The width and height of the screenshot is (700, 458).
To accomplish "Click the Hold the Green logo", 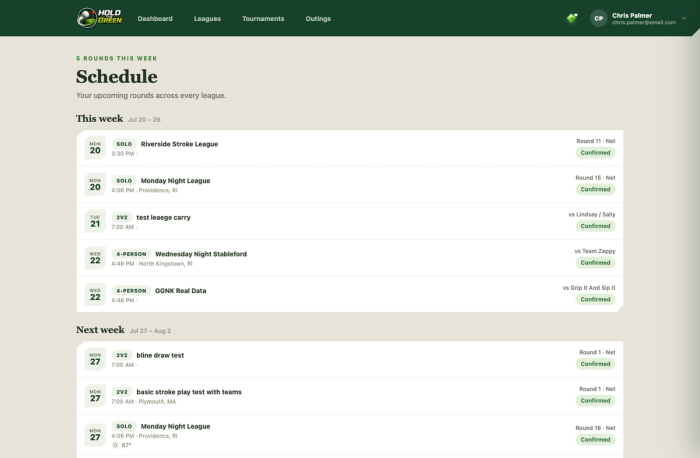I will click(99, 18).
